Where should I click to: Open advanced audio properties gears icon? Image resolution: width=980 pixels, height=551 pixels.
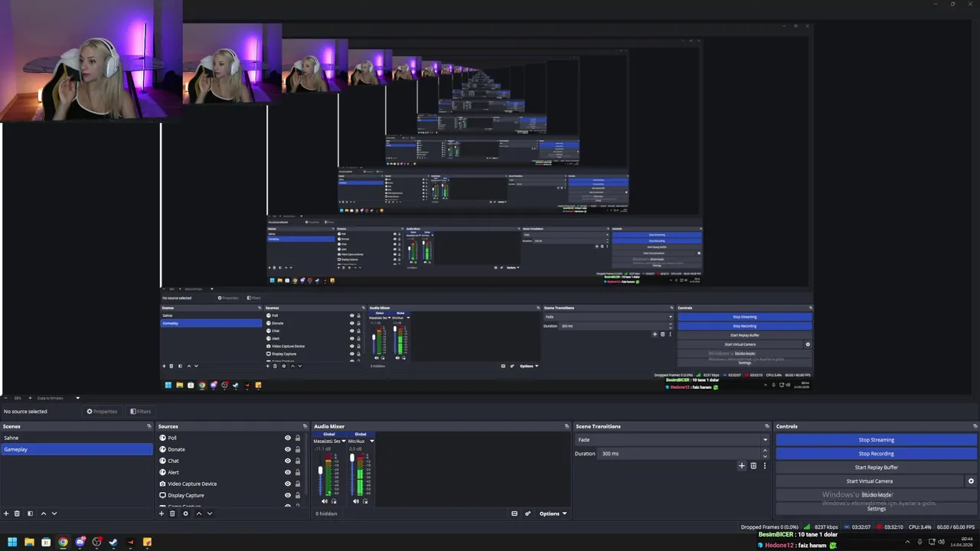(x=528, y=514)
